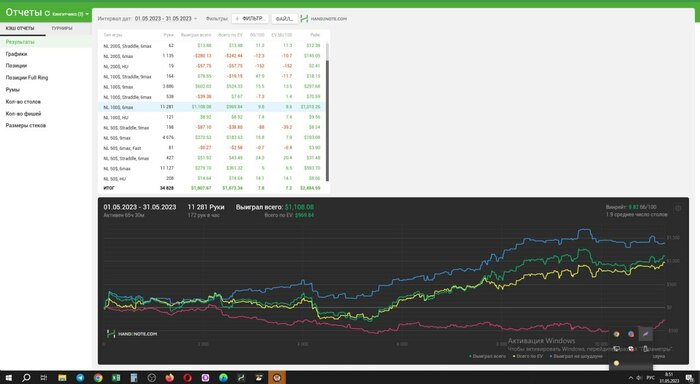This screenshot has height=384, width=700.
Task: Sort table by the Рейк column header
Action: [315, 35]
